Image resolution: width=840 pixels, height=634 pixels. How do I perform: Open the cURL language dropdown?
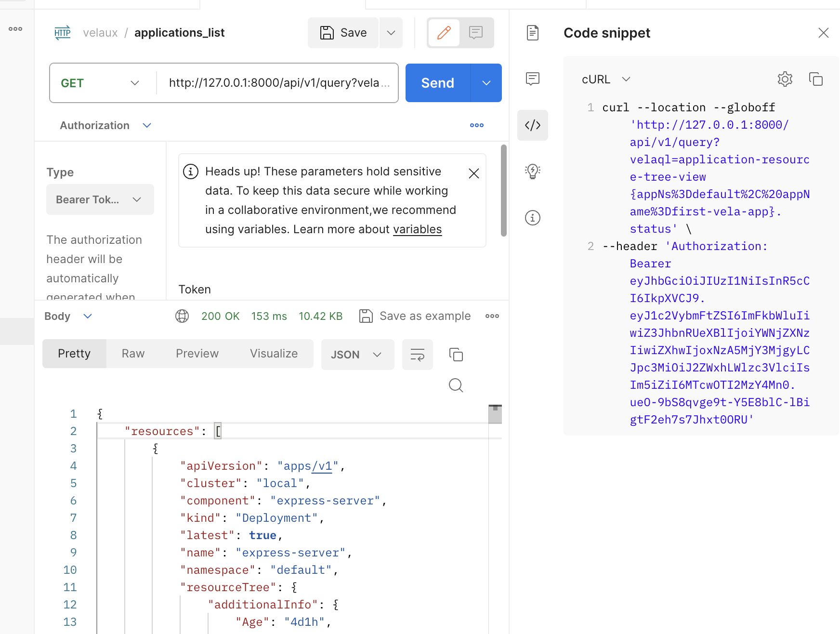(606, 79)
